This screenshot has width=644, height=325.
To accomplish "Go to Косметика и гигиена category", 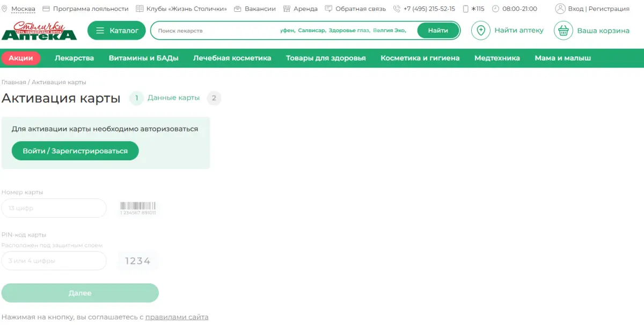I will click(420, 58).
